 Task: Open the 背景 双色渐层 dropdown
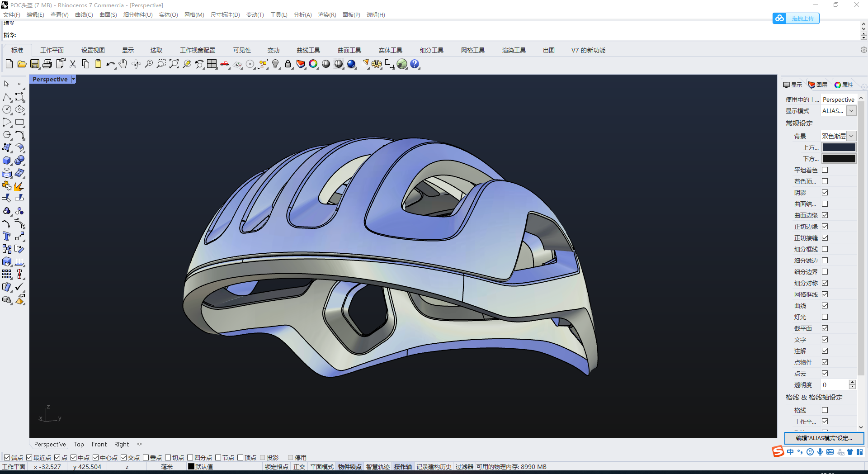click(851, 136)
